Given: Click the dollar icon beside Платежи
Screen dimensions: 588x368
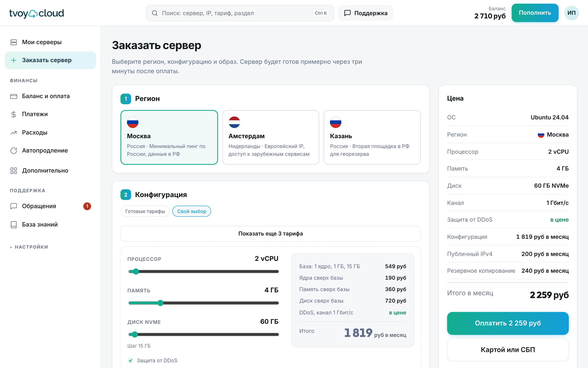Looking at the screenshot, I should point(14,114).
